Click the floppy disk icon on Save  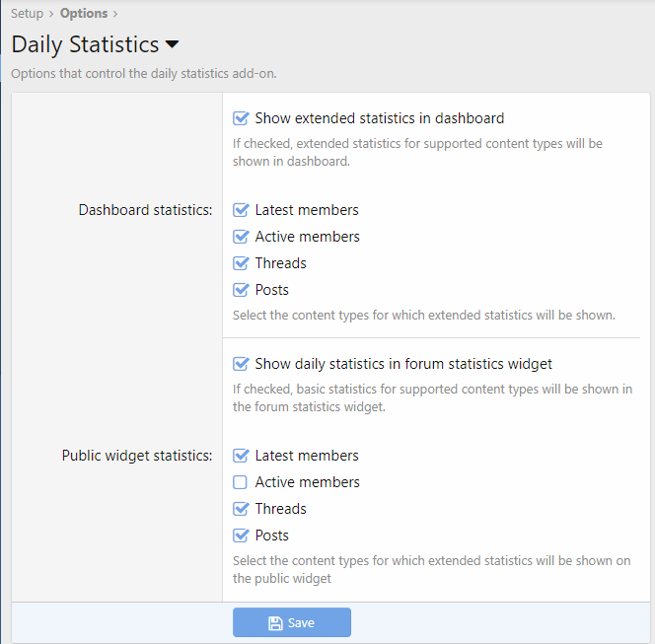(275, 623)
